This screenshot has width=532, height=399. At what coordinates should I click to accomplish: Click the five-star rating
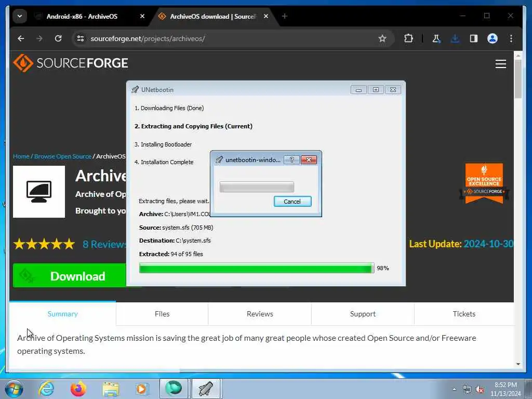(x=44, y=244)
